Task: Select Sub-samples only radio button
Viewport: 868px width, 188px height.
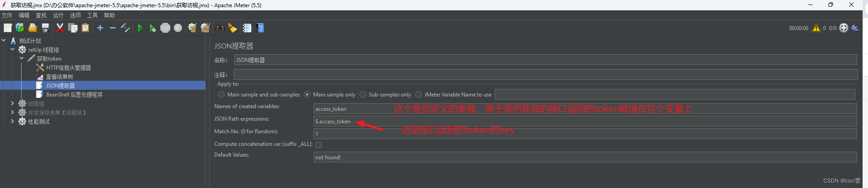Action: (363, 95)
